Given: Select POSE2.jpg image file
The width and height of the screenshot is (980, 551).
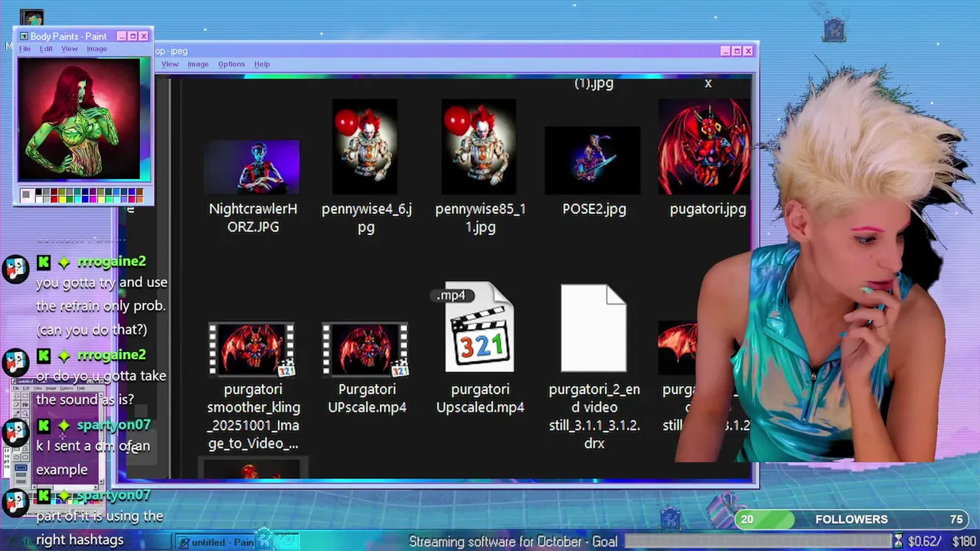Looking at the screenshot, I should click(593, 160).
